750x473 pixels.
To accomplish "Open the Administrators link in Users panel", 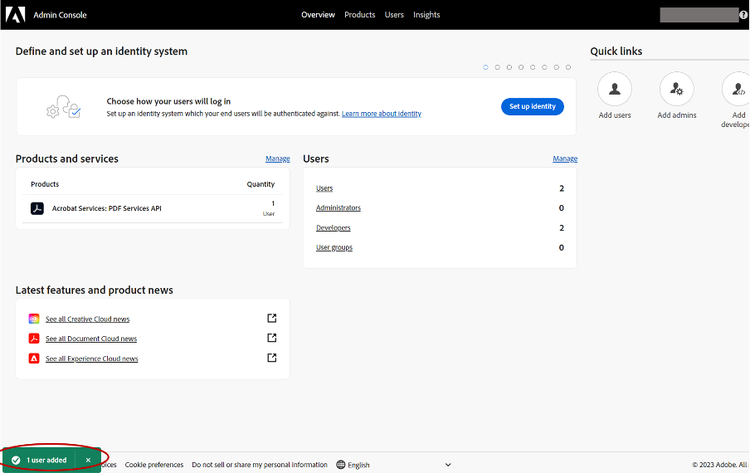I will tap(338, 208).
